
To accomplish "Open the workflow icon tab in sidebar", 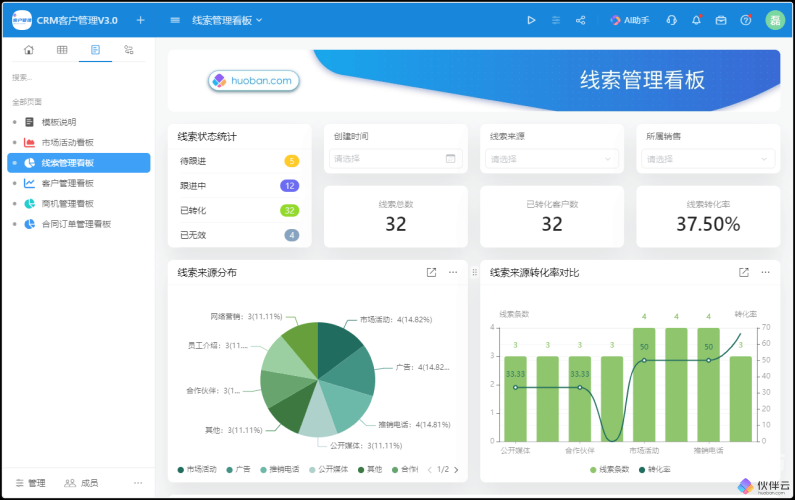I will (x=128, y=49).
